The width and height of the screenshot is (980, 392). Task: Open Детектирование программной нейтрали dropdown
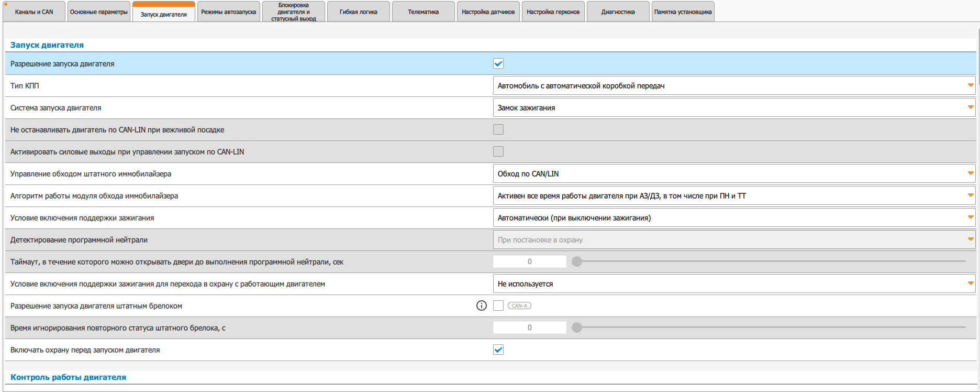tap(734, 239)
